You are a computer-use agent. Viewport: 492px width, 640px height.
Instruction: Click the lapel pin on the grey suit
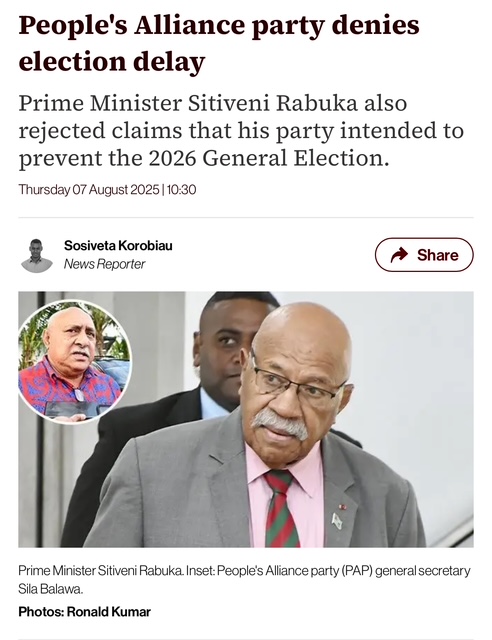pyautogui.click(x=337, y=520)
